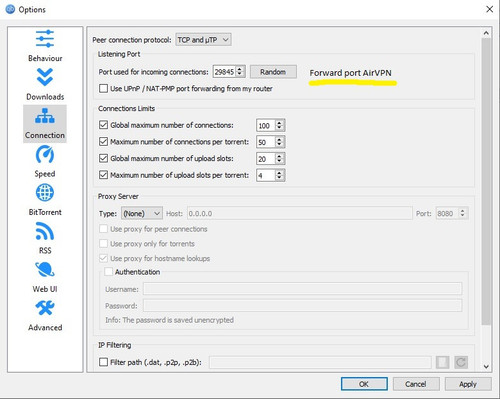Viewport: 500px width, 399px height.
Task: Click the 'Connections Limits' group title
Action: (126, 108)
